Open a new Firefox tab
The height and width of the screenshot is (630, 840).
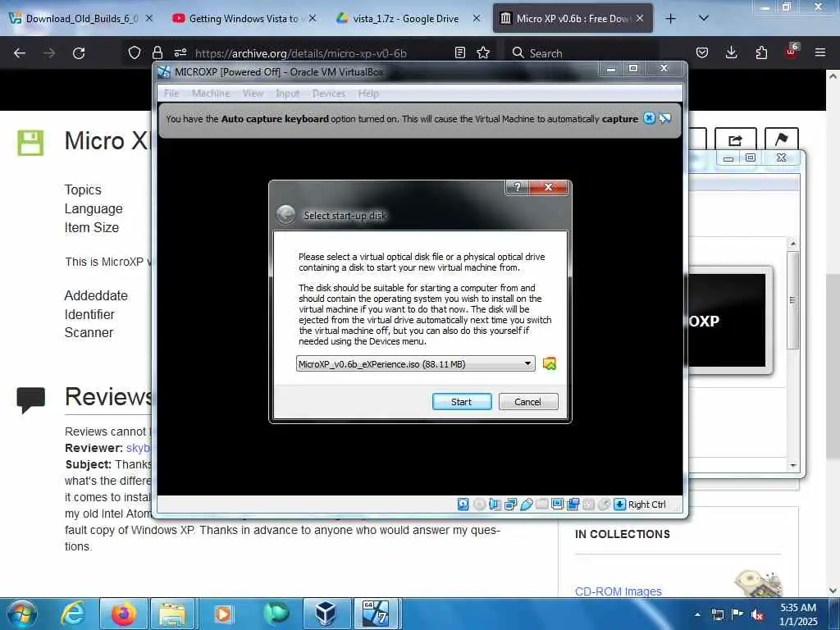click(x=670, y=18)
